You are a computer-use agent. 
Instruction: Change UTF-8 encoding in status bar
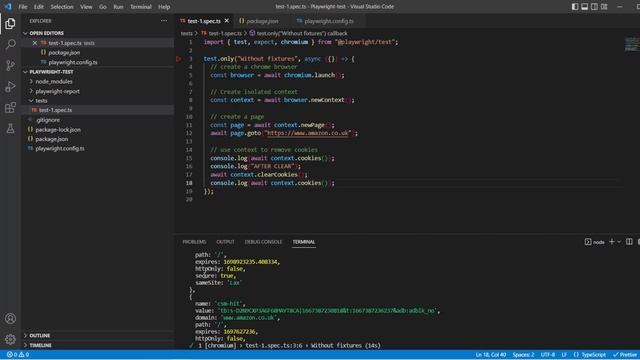tap(548, 355)
